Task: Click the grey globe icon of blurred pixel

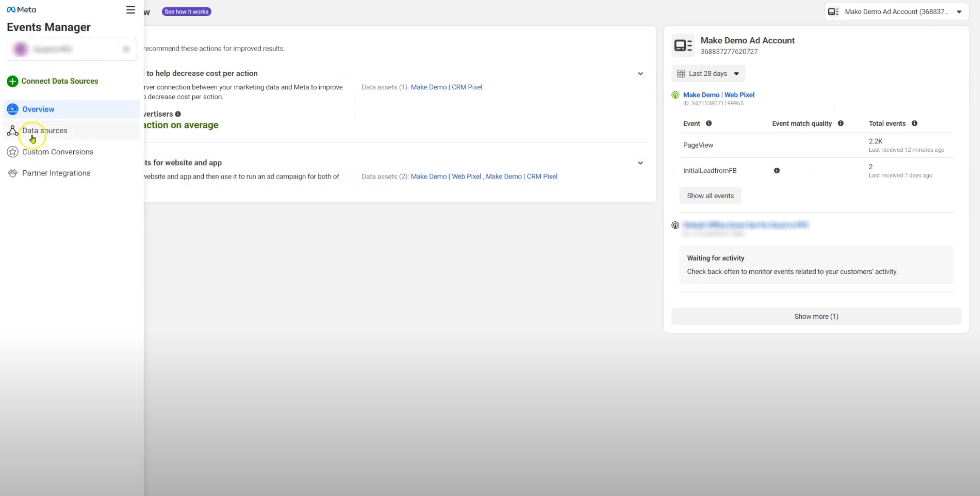Action: pos(675,225)
